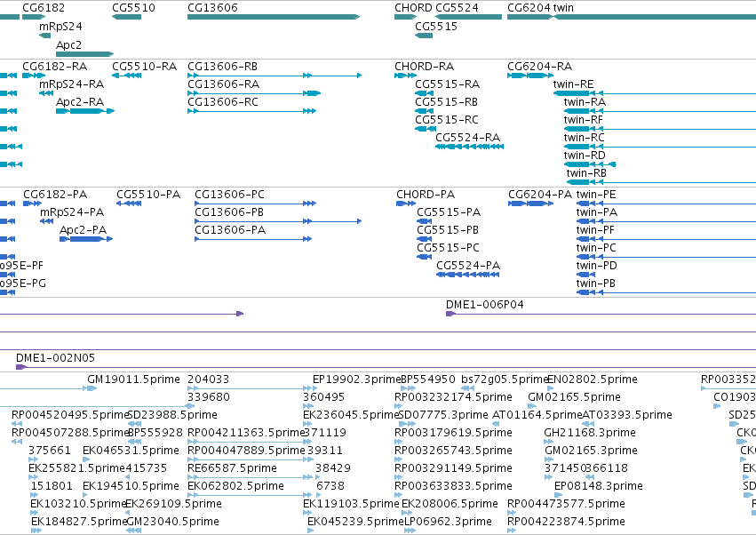Click the twin gene label
The image size is (756, 535).
point(563,8)
